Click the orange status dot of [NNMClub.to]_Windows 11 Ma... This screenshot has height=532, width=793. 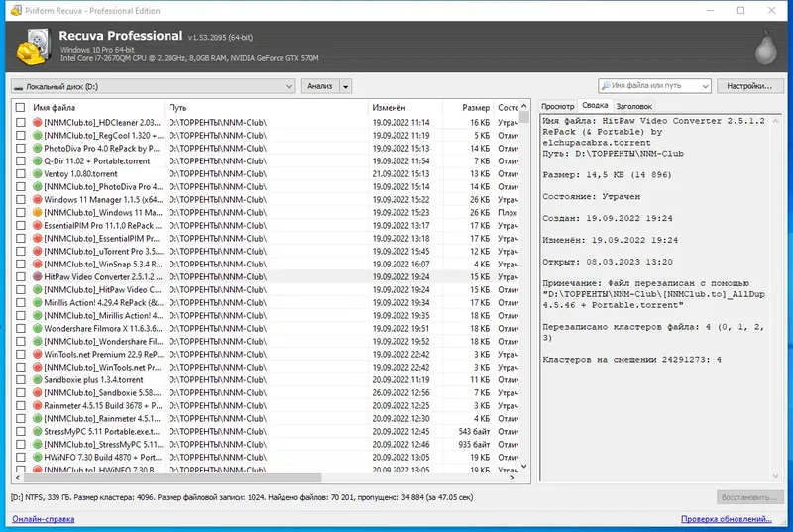pyautogui.click(x=37, y=213)
